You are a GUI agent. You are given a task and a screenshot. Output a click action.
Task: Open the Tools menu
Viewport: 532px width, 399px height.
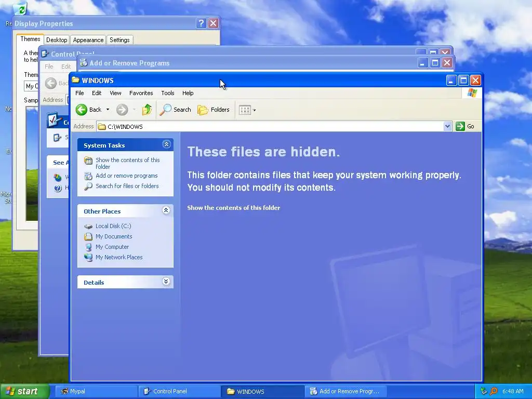[x=168, y=93]
